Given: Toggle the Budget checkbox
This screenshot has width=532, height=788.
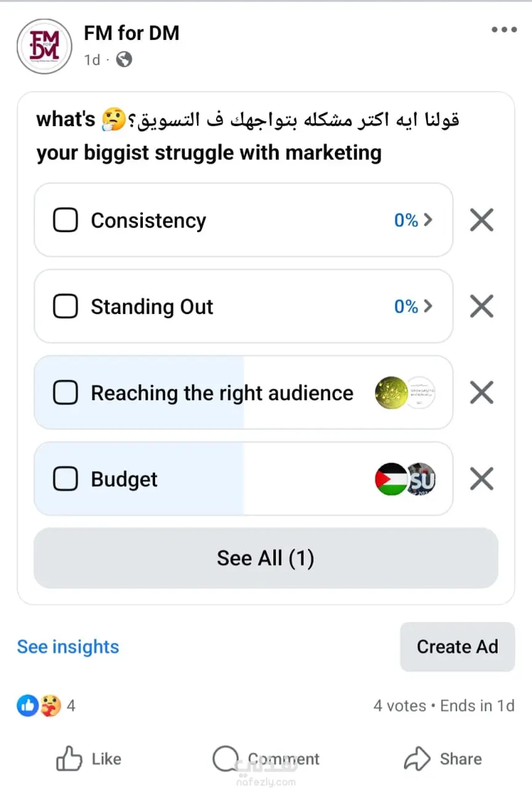Looking at the screenshot, I should [65, 478].
